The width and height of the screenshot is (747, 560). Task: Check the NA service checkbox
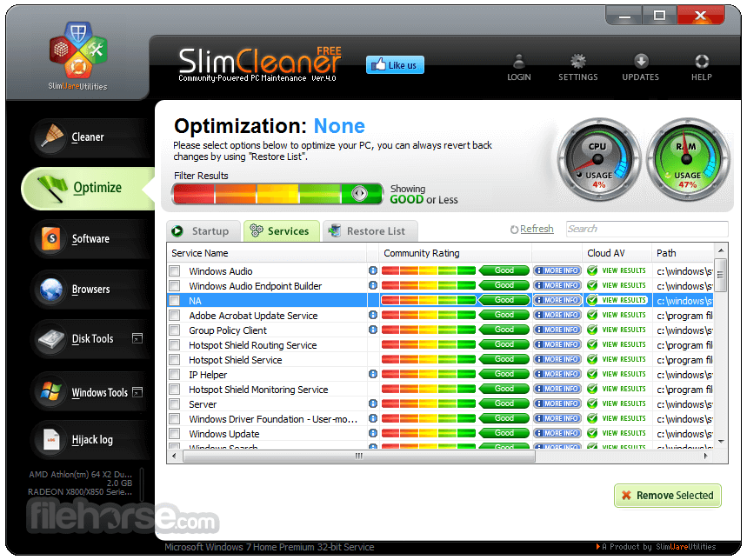pyautogui.click(x=175, y=301)
